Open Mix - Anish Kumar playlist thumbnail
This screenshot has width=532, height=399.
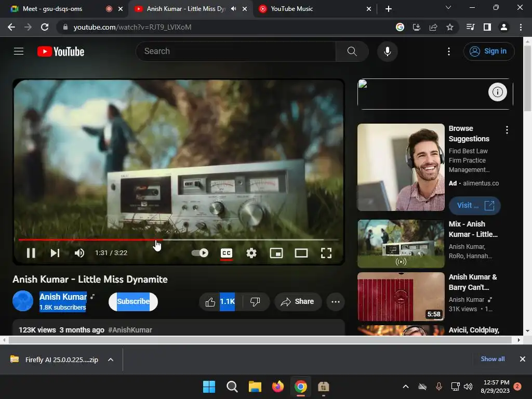(401, 244)
